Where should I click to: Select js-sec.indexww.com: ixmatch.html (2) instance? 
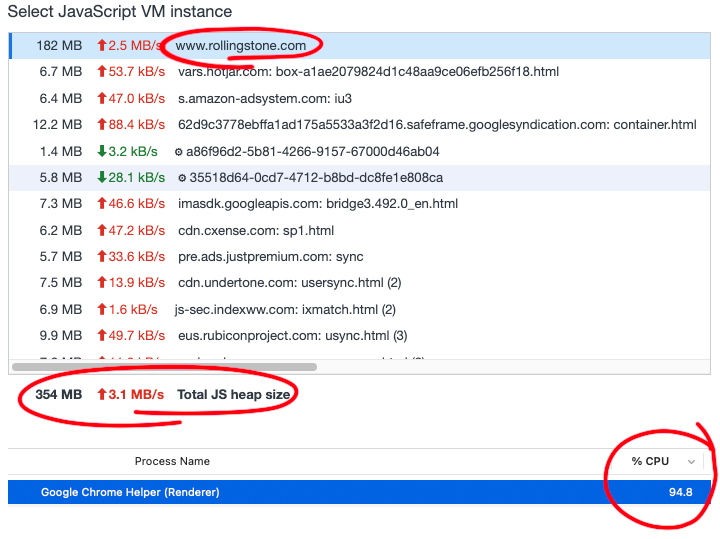[x=360, y=310]
